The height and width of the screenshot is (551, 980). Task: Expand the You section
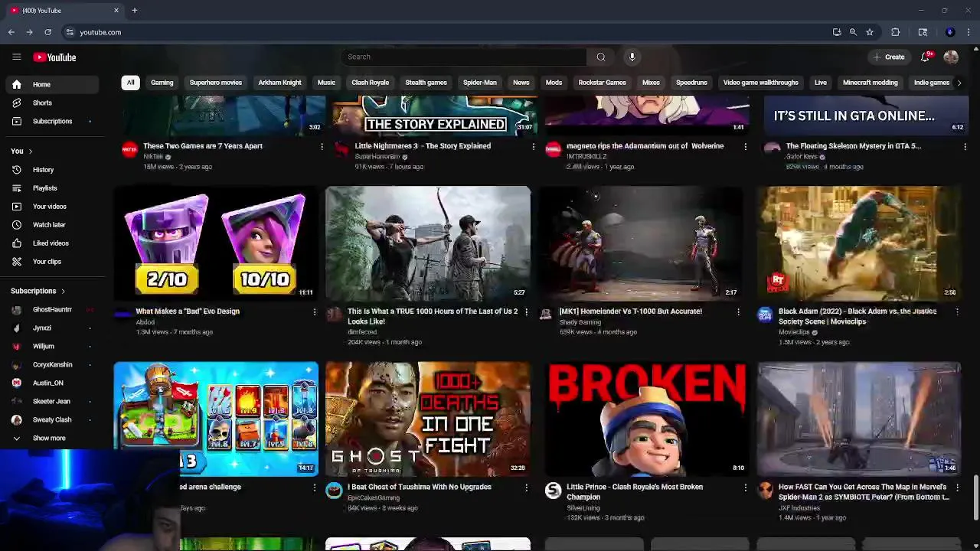21,151
